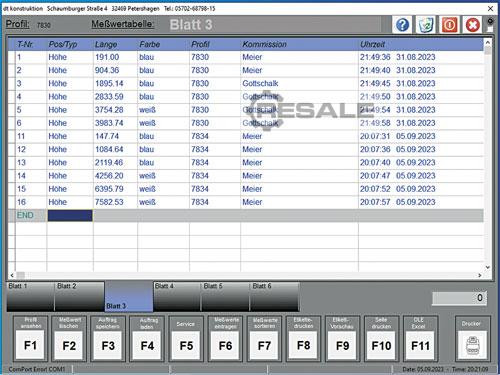Toggle the small black radio dot at top right
Viewport: 500px width, 375px height.
490,21
